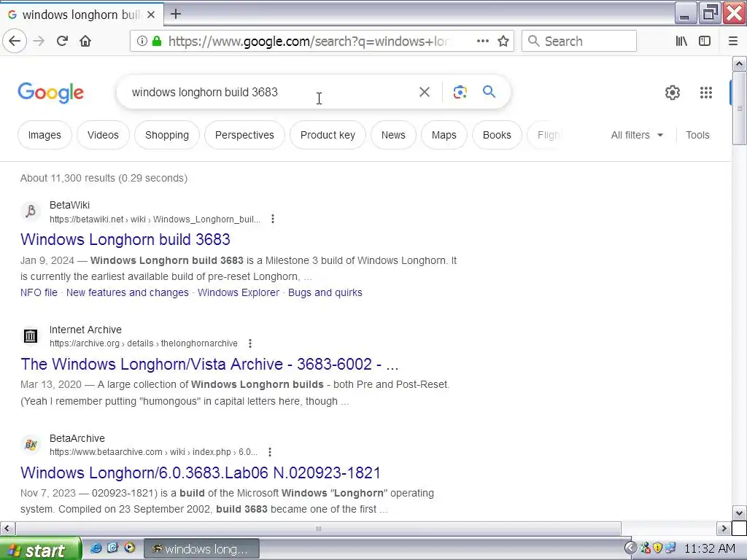Select the Product key chip

[x=328, y=135]
